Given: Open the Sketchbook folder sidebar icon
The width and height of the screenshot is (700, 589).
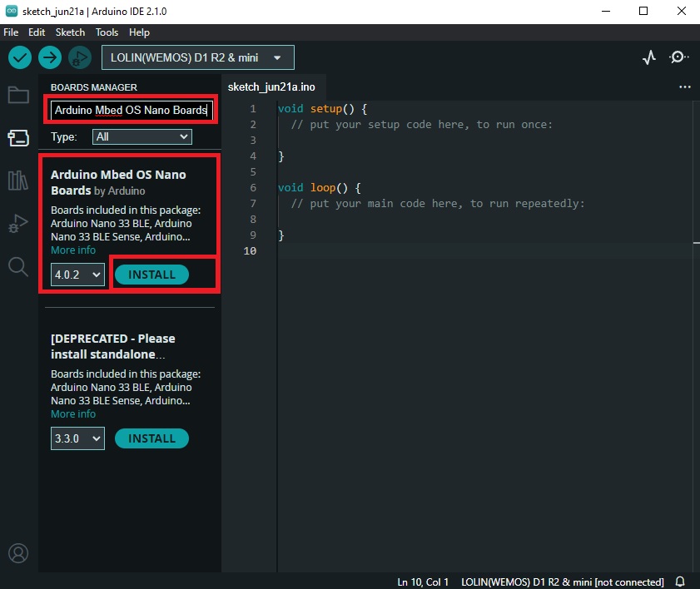Looking at the screenshot, I should point(18,95).
